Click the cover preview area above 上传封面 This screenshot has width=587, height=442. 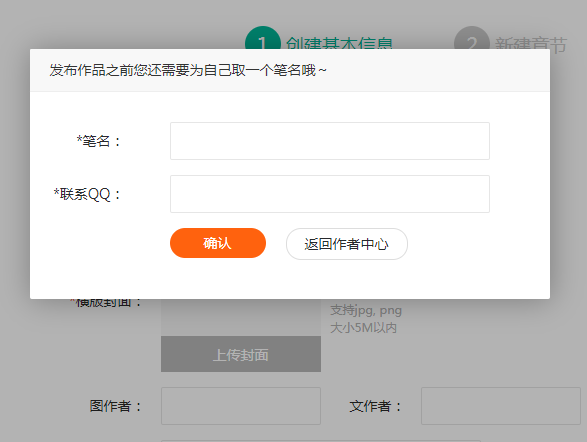tap(241, 317)
